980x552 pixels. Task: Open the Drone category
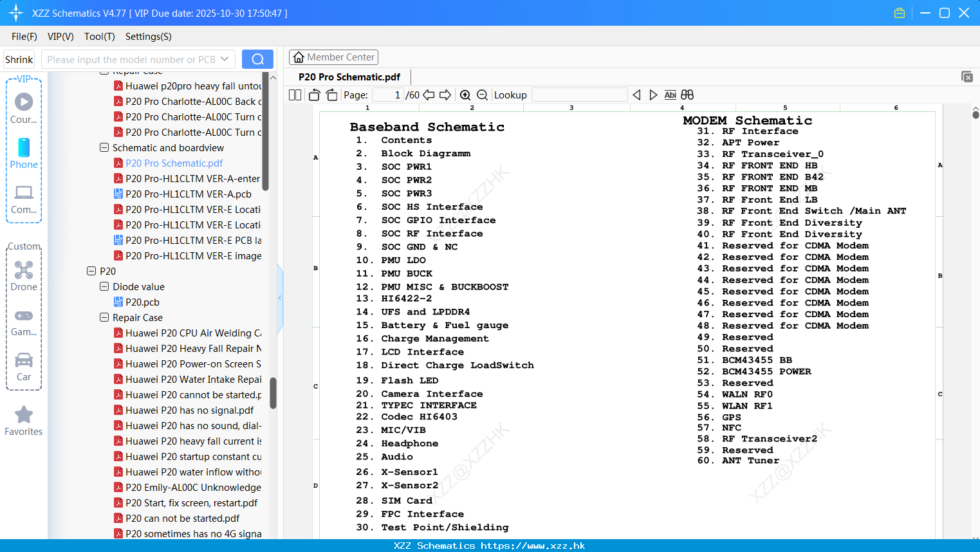pyautogui.click(x=24, y=277)
